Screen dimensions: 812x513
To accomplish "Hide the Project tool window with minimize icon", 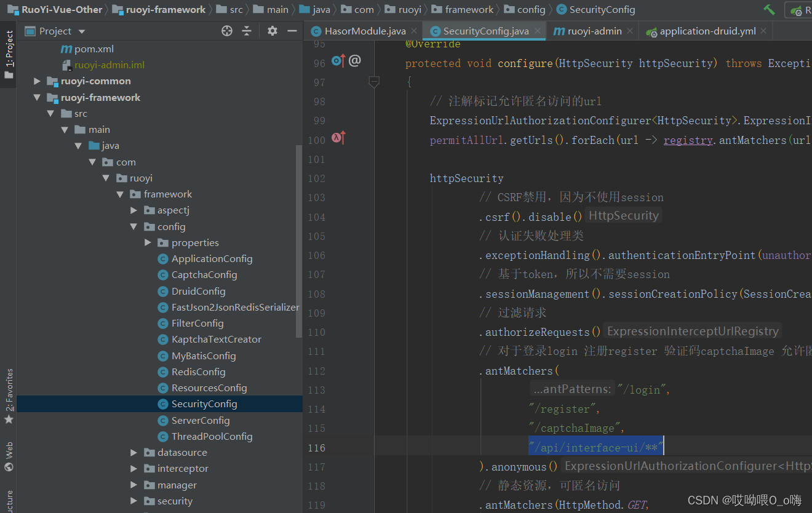I will pos(292,31).
